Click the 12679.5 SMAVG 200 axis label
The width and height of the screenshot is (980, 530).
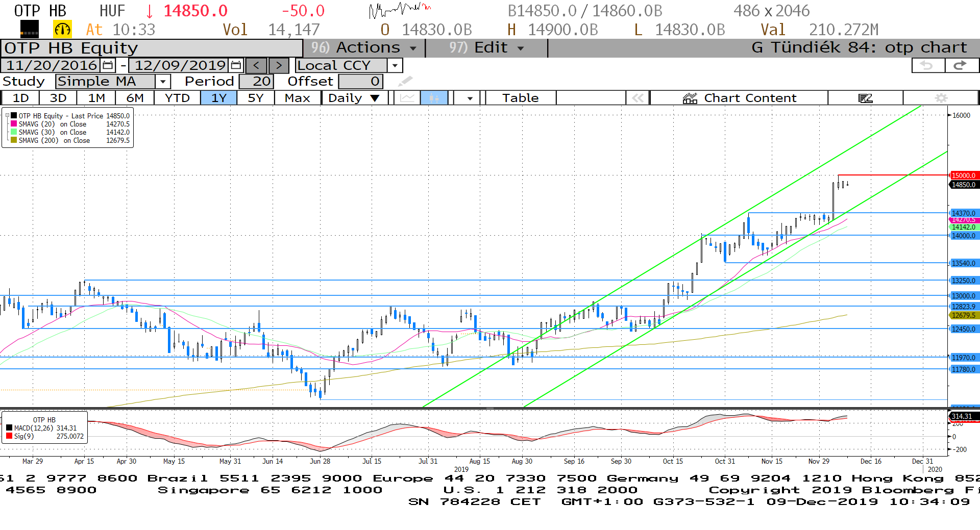tap(964, 315)
